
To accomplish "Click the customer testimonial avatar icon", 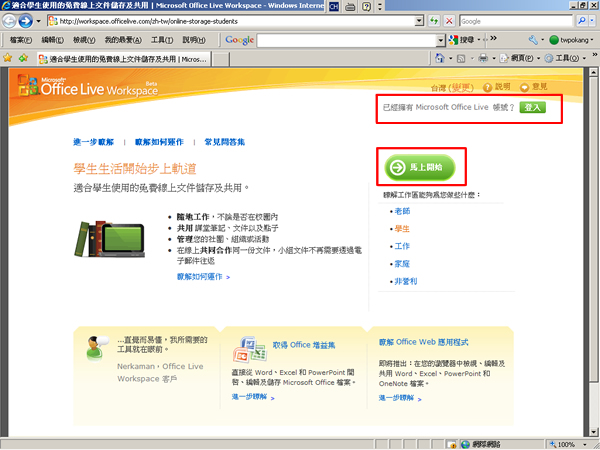I will 96,348.
